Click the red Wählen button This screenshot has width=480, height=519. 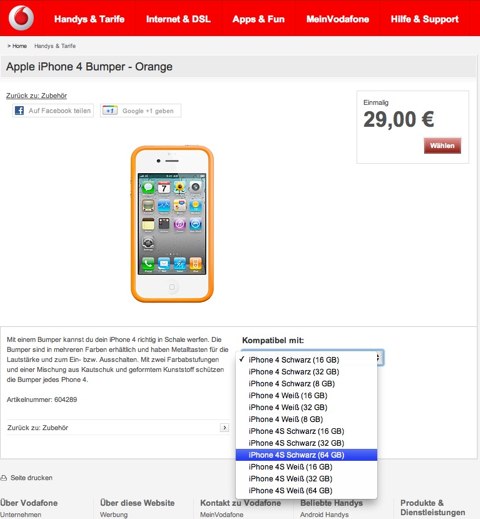pyautogui.click(x=442, y=146)
